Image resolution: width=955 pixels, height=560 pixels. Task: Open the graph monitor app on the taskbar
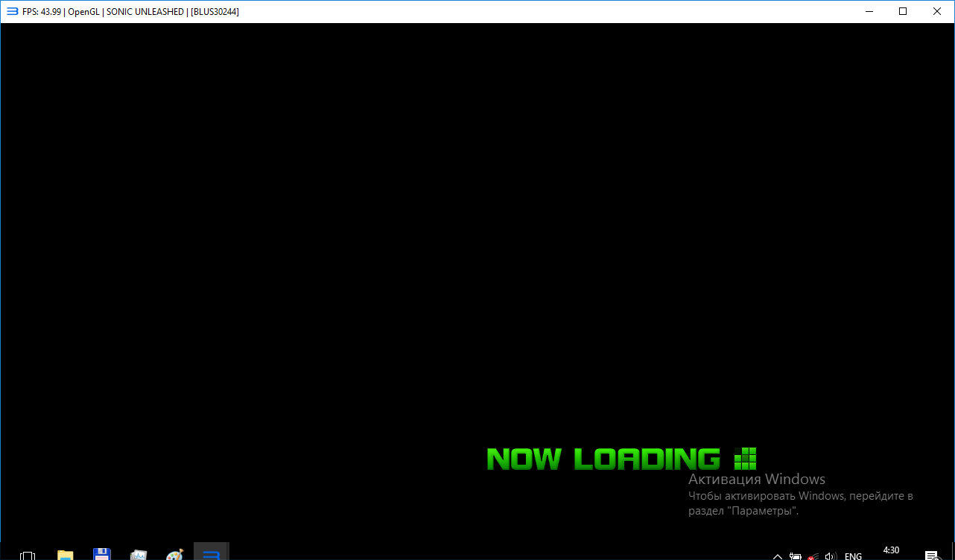point(139,555)
